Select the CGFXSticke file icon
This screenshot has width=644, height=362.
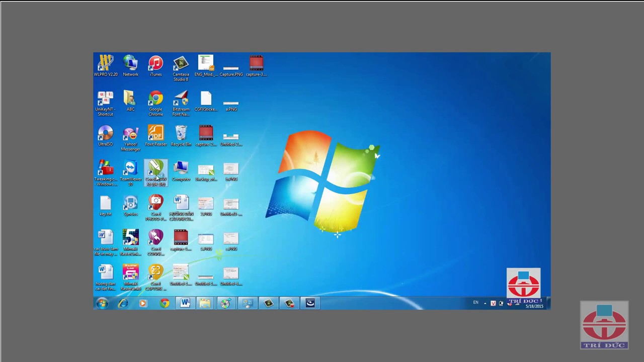(x=206, y=101)
